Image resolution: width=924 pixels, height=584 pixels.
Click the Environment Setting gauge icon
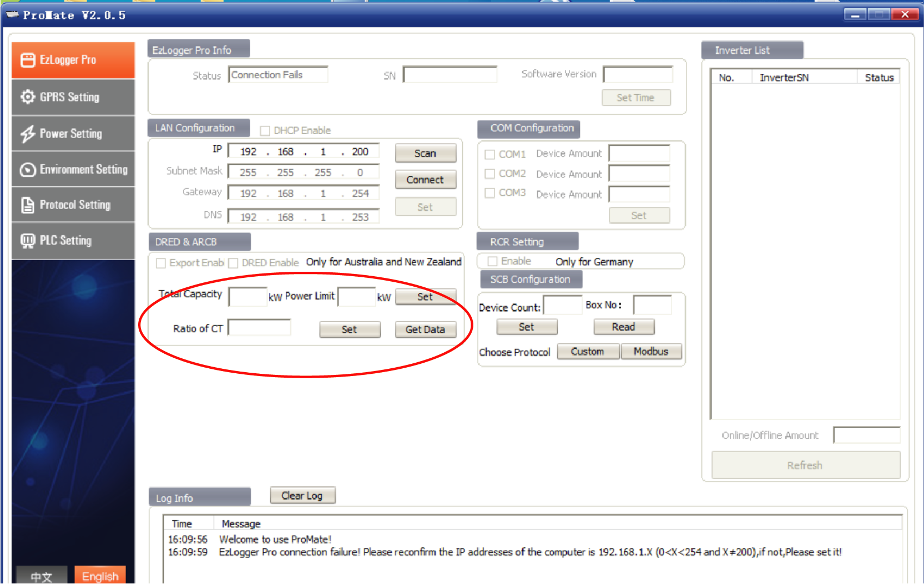pyautogui.click(x=28, y=170)
